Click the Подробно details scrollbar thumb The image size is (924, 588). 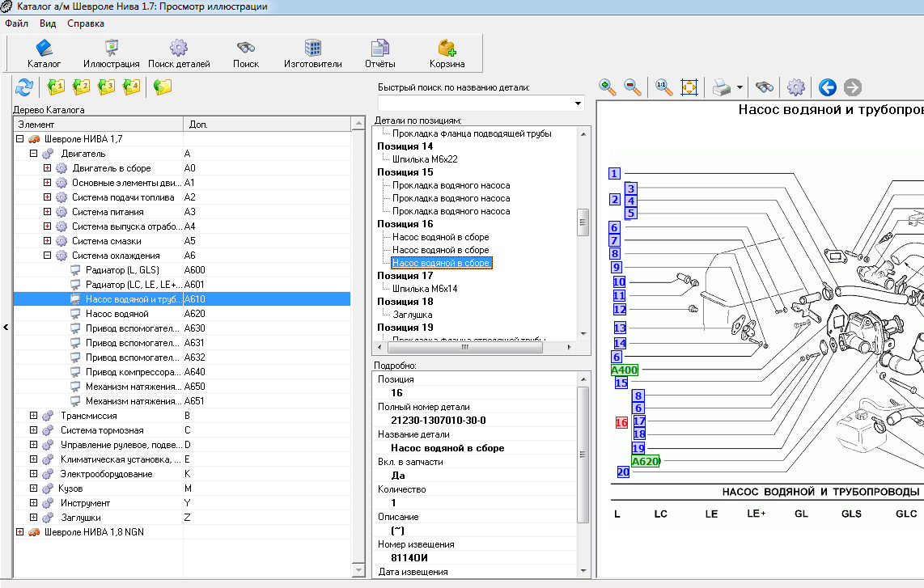(x=583, y=455)
